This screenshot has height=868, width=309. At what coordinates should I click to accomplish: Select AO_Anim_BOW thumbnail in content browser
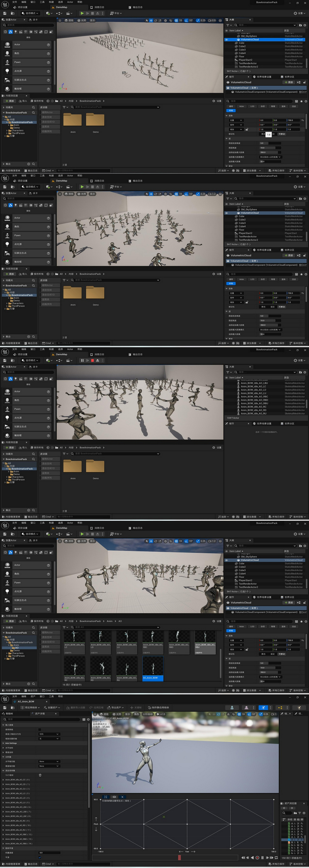(153, 668)
